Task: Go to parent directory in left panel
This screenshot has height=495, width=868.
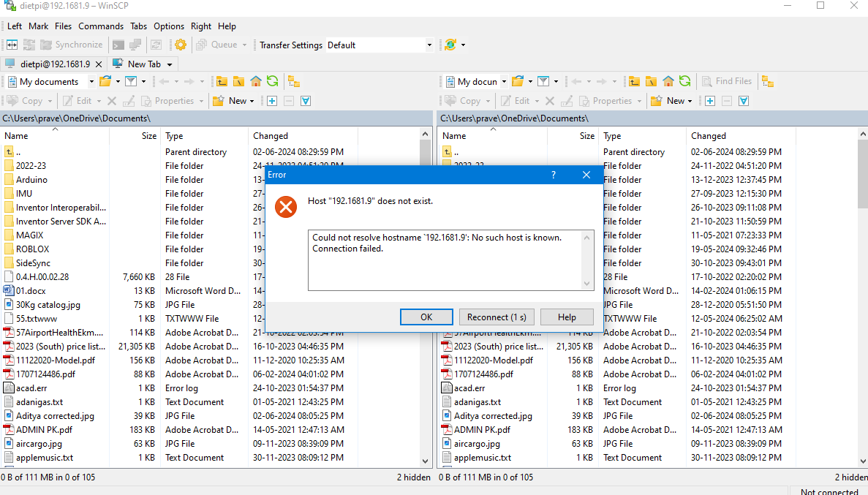Action: 222,81
